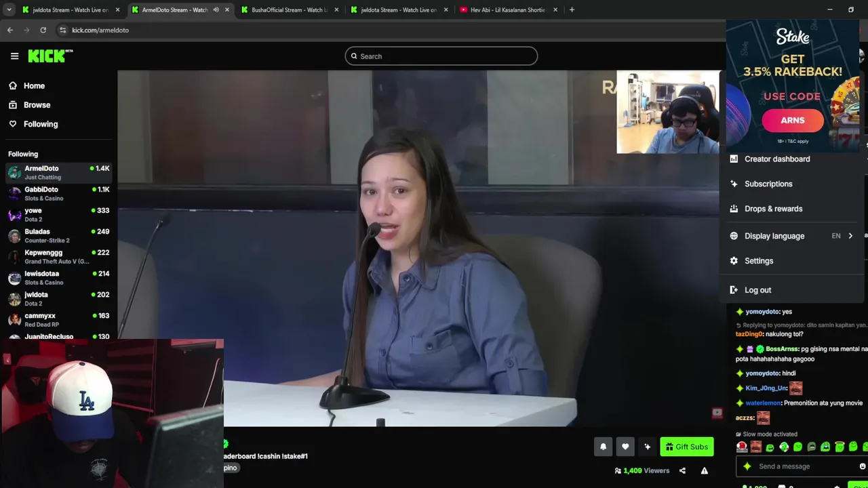Open Drops & rewards menu item
Image resolution: width=868 pixels, height=488 pixels.
click(773, 209)
